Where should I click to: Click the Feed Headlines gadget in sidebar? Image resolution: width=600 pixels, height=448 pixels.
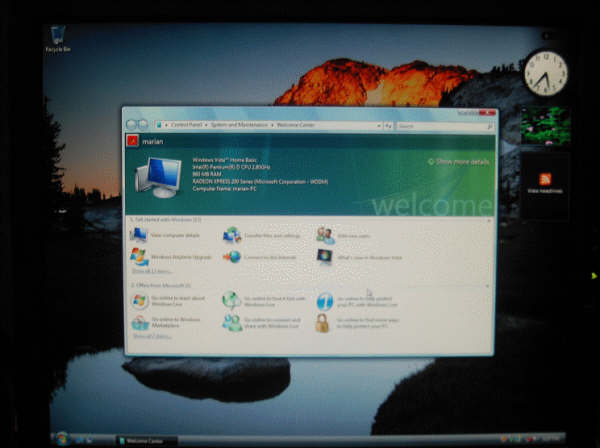(x=545, y=185)
